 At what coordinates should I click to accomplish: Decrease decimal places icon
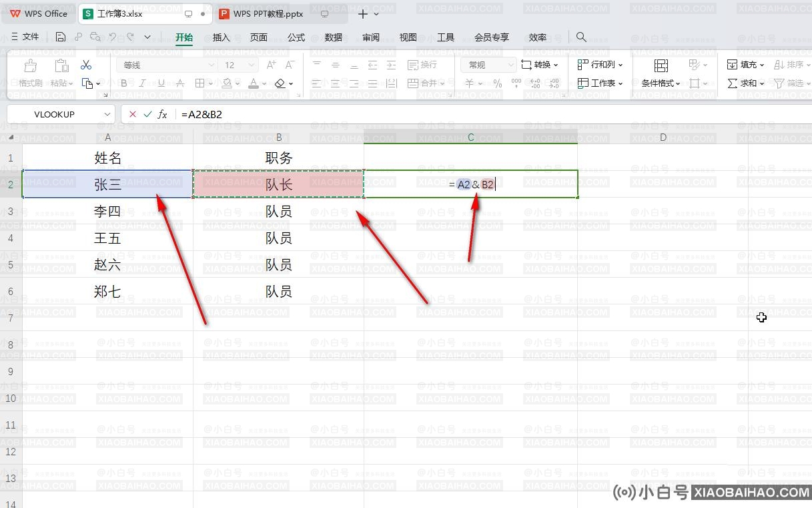(553, 83)
